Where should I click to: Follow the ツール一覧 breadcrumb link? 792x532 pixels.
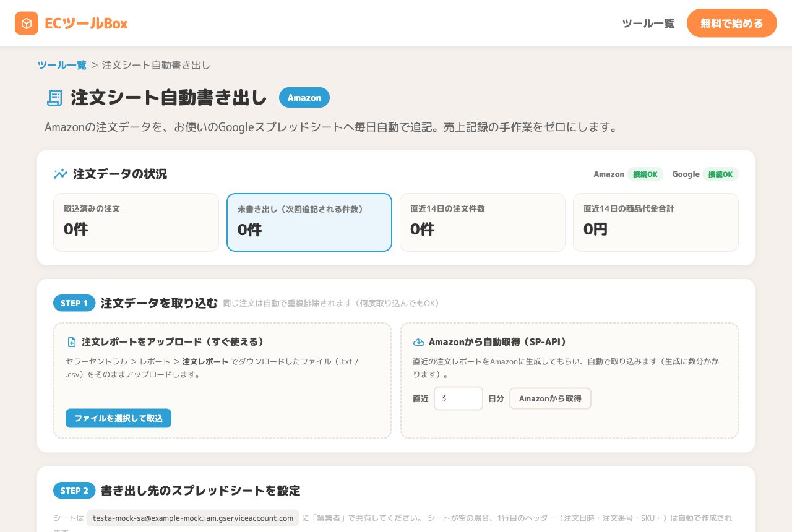[62, 65]
